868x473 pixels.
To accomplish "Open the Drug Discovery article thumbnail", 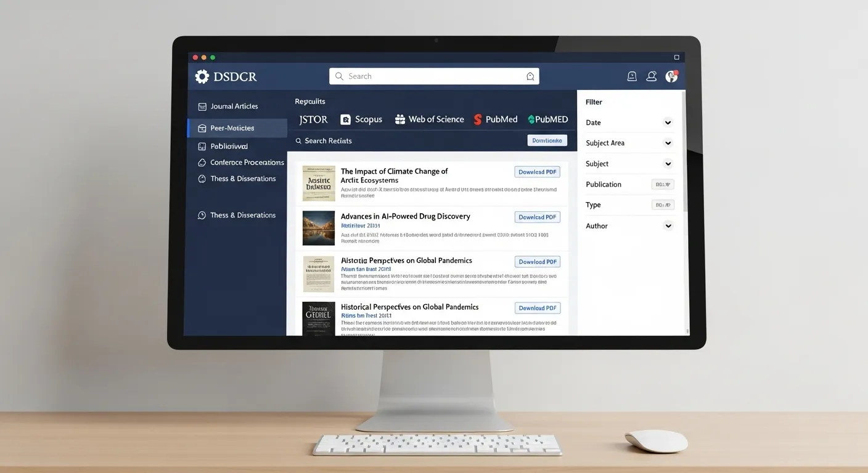I will 318,228.
